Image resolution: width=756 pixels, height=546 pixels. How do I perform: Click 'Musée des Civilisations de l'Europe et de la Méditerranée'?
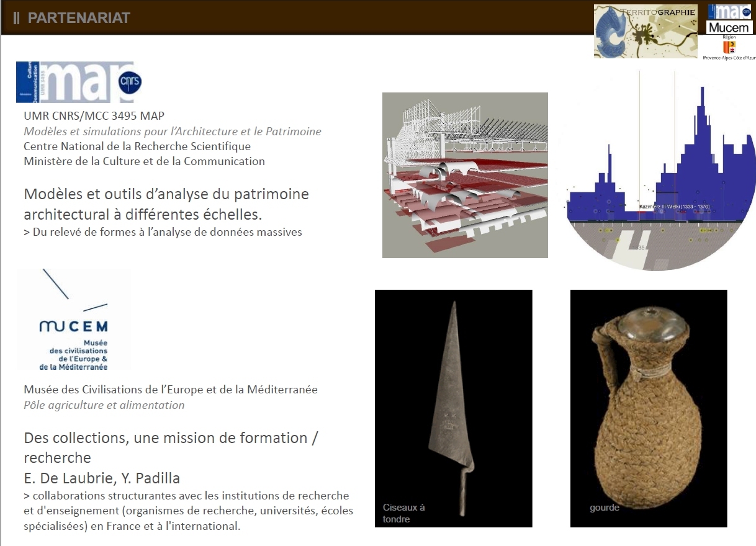171,390
